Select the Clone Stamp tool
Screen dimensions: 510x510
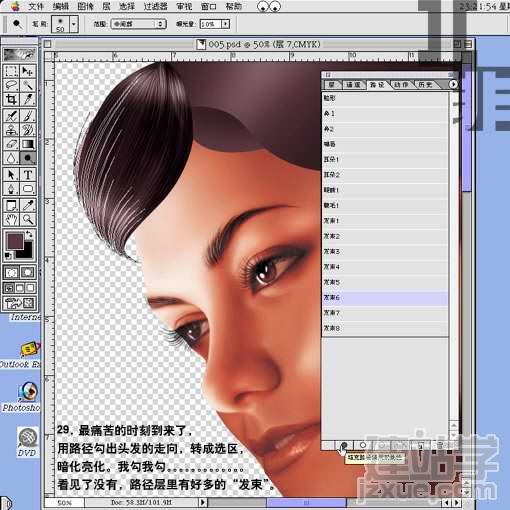pos(11,130)
